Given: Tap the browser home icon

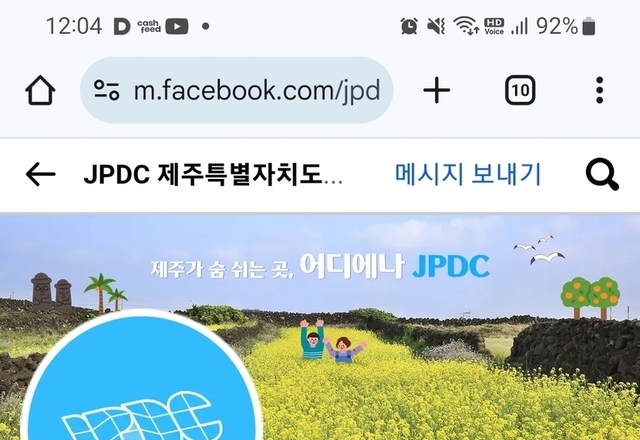Looking at the screenshot, I should coord(40,90).
